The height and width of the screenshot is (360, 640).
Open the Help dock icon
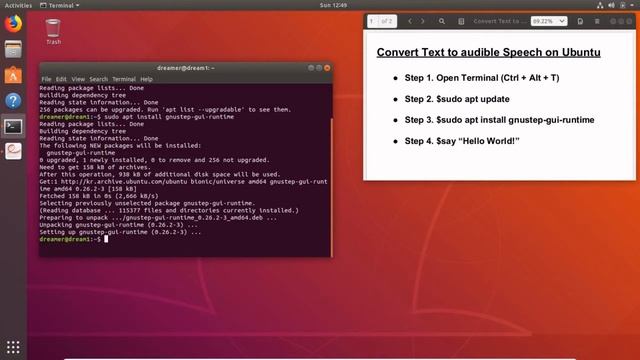pos(13,101)
